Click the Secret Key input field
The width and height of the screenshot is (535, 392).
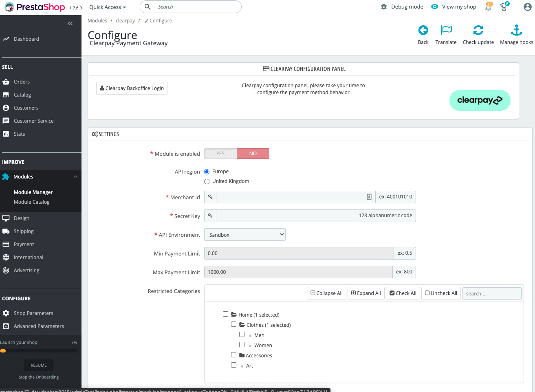[x=285, y=216]
